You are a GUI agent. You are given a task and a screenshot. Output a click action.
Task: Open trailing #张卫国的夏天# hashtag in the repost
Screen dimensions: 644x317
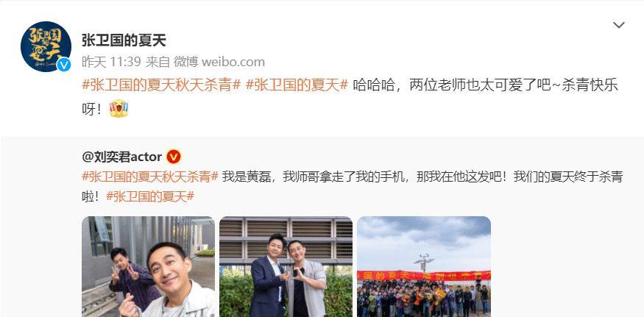(150, 196)
